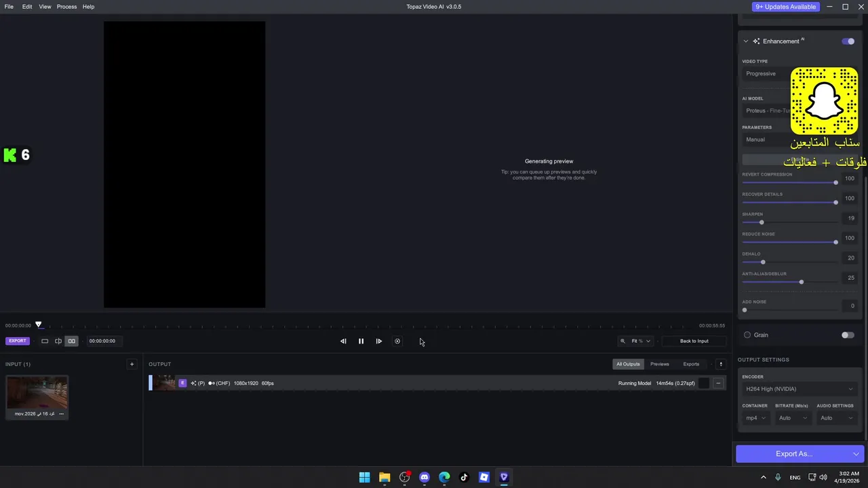The width and height of the screenshot is (868, 488).
Task: Add a new input video with plus icon
Action: (132, 364)
